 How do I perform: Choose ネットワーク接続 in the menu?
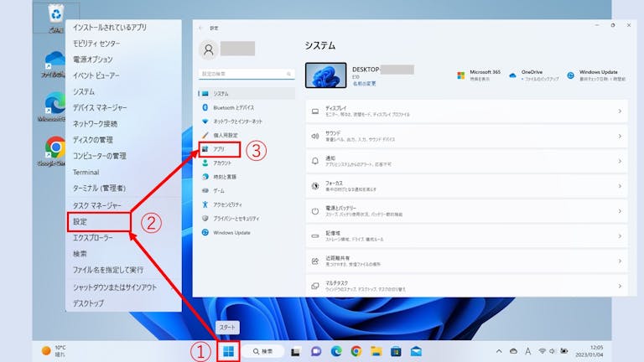(96, 123)
